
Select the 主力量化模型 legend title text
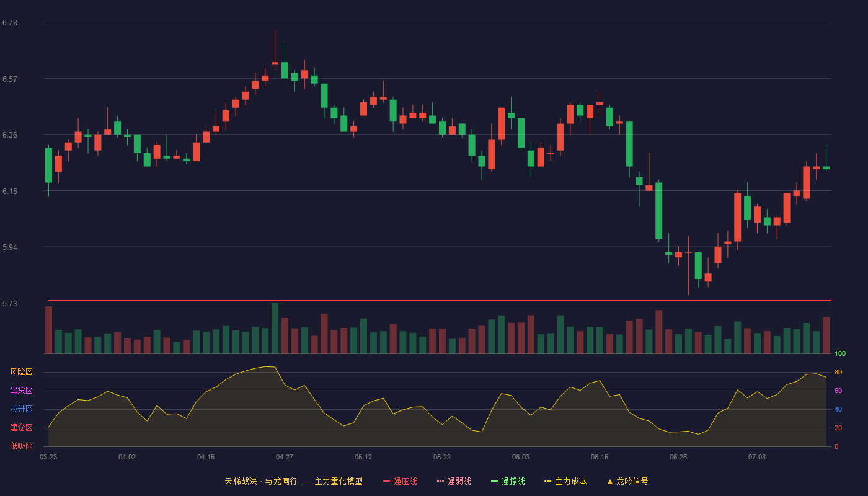[x=339, y=481]
